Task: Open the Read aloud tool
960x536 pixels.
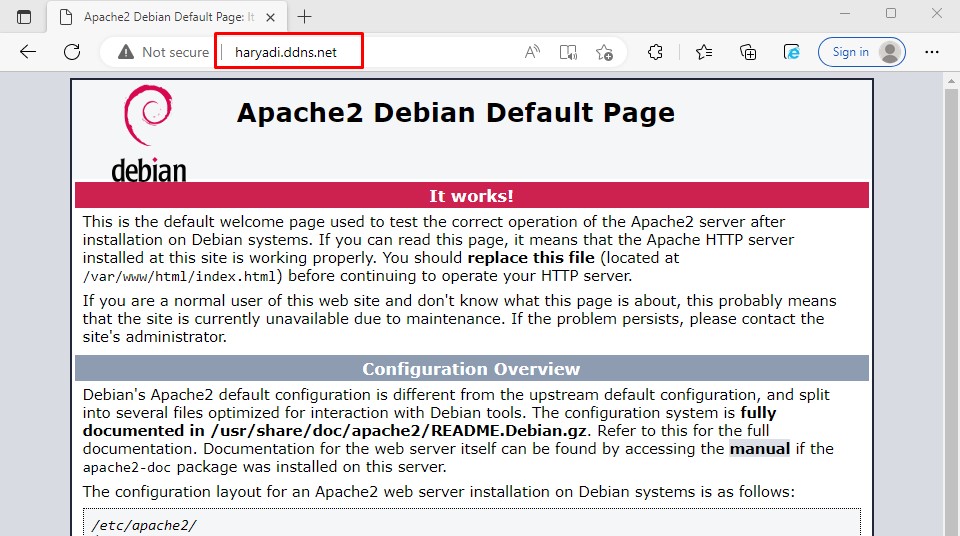Action: pos(532,52)
